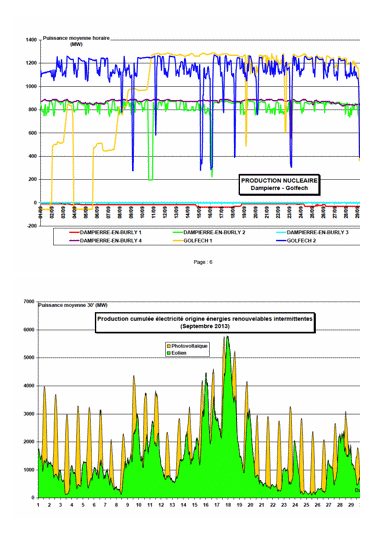Select the DAMPIERRE-EN-BURLY 2 legend entry
The height and width of the screenshot is (537, 380).
tap(209, 233)
